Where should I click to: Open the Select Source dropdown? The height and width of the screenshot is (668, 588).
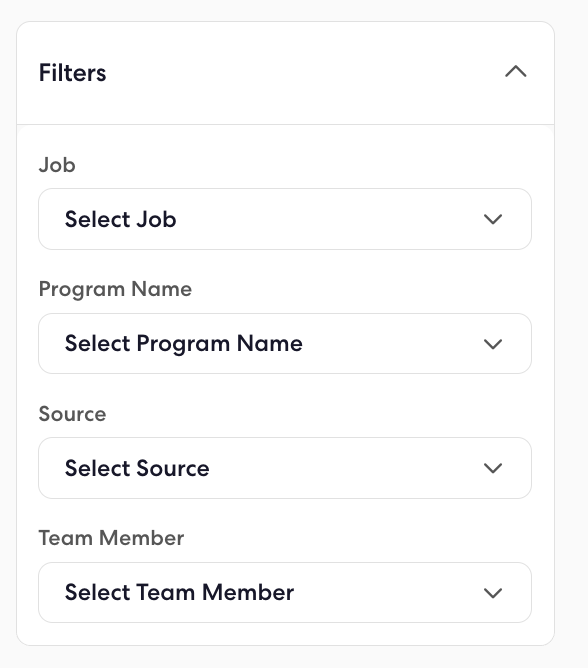point(285,468)
